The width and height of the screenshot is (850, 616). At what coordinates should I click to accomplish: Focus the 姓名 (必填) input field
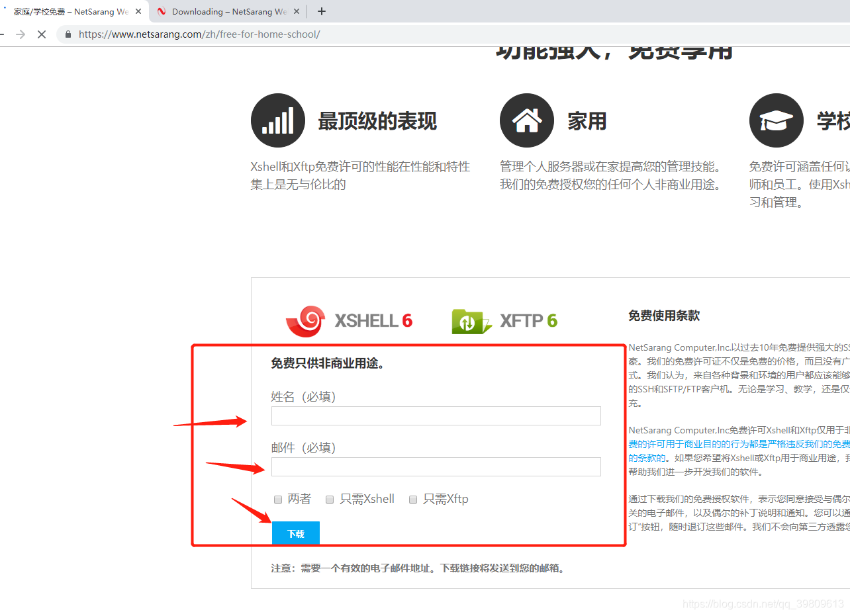pyautogui.click(x=436, y=416)
